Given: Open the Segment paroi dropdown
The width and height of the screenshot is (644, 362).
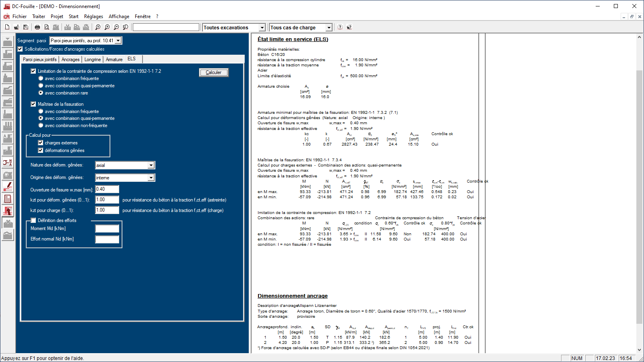Looking at the screenshot, I should click(118, 41).
